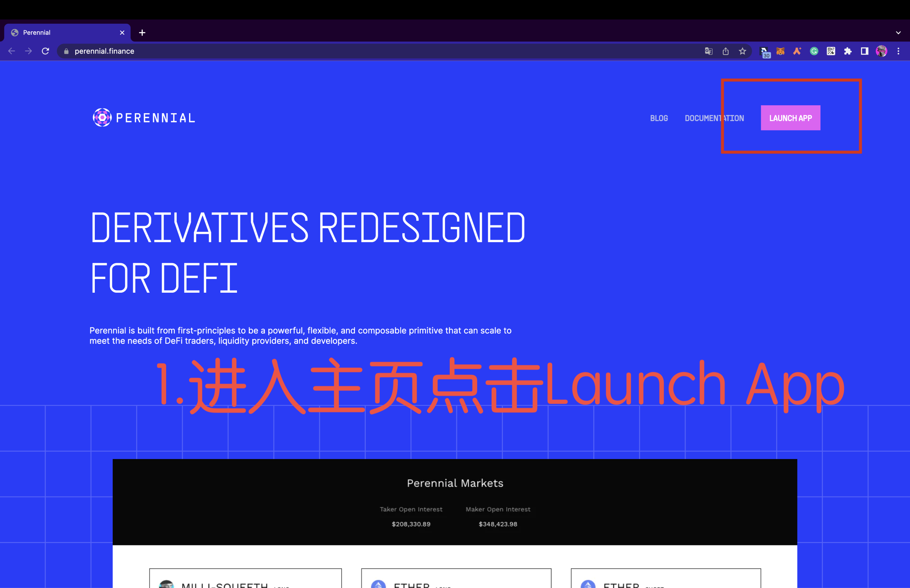Click the Perennial Markets heading
Screen dimensions: 910x588
pyautogui.click(x=455, y=483)
